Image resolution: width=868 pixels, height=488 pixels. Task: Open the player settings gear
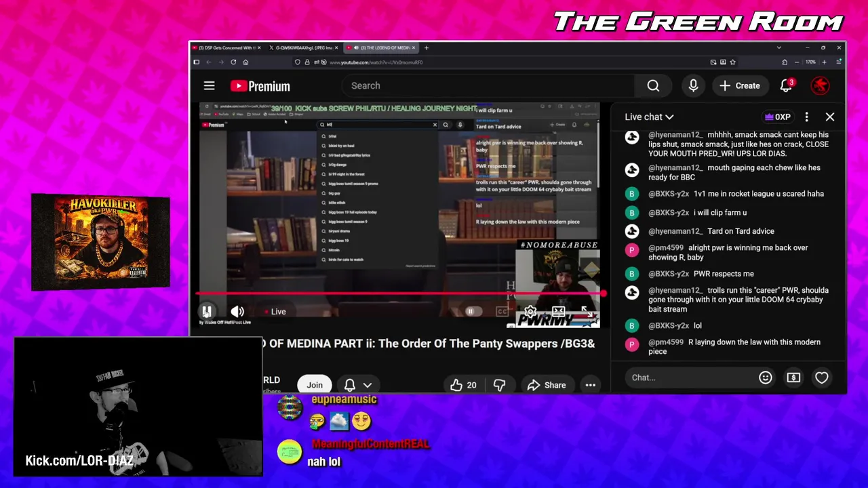pyautogui.click(x=530, y=311)
